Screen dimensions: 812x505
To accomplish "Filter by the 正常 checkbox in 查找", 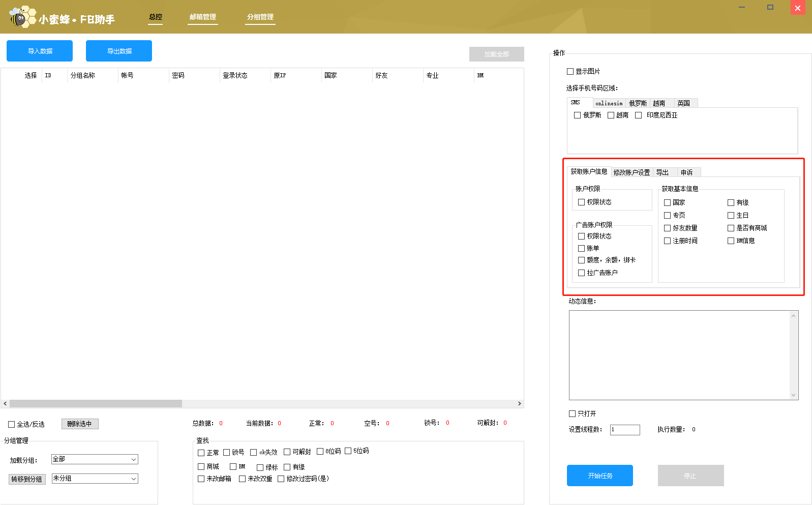I will point(201,453).
